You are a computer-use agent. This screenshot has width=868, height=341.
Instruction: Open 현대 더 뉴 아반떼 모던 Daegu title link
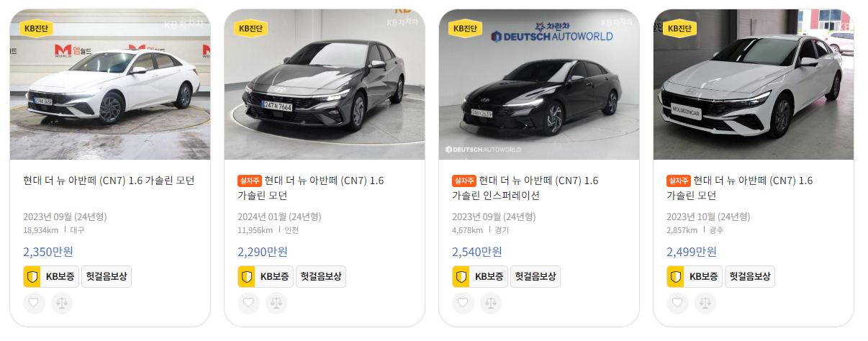pyautogui.click(x=109, y=181)
